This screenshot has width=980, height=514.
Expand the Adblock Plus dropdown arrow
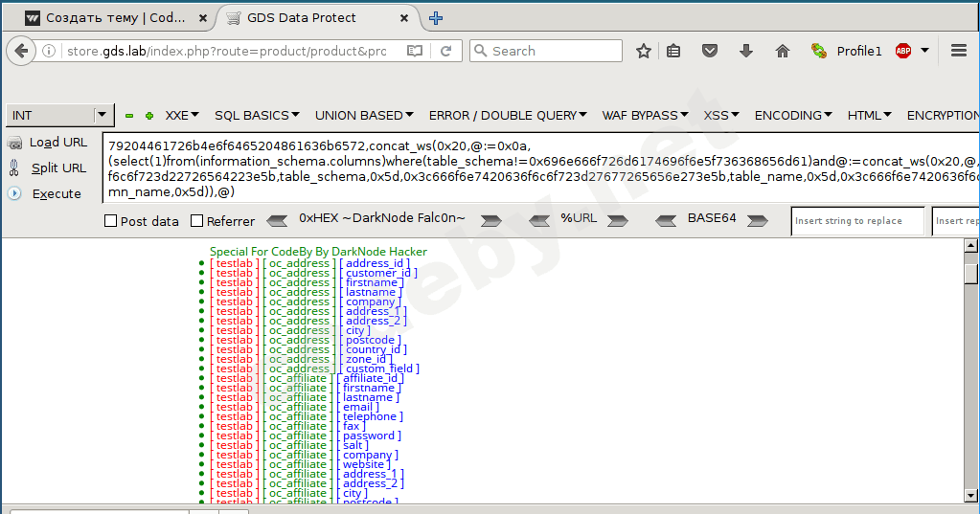pos(925,51)
